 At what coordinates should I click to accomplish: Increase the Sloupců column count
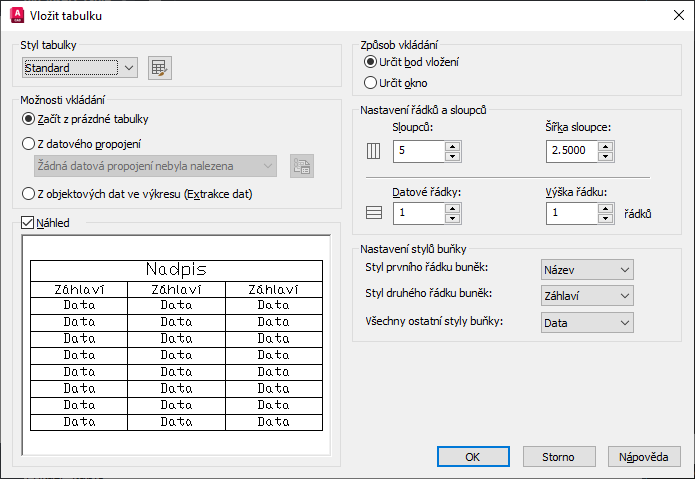[x=452, y=147]
